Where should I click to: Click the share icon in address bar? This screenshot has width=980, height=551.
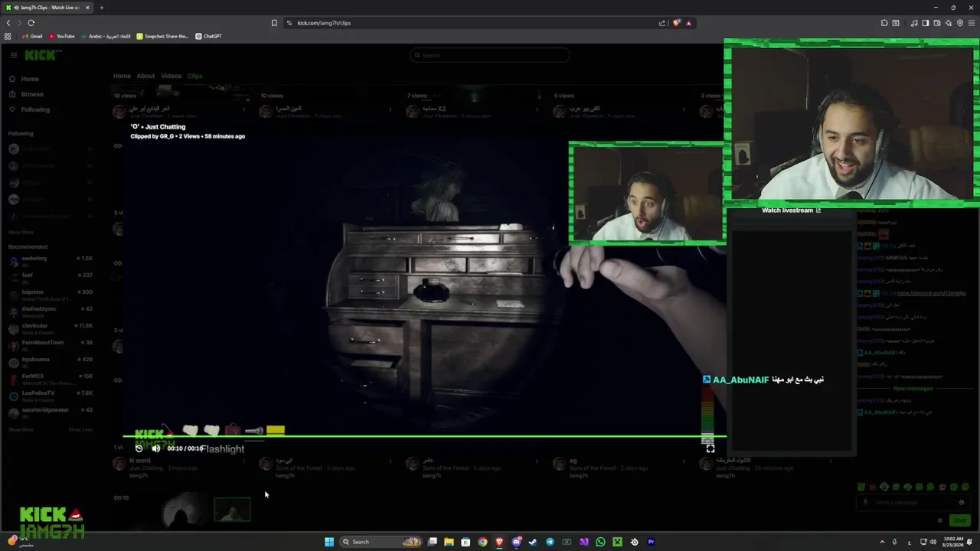662,23
